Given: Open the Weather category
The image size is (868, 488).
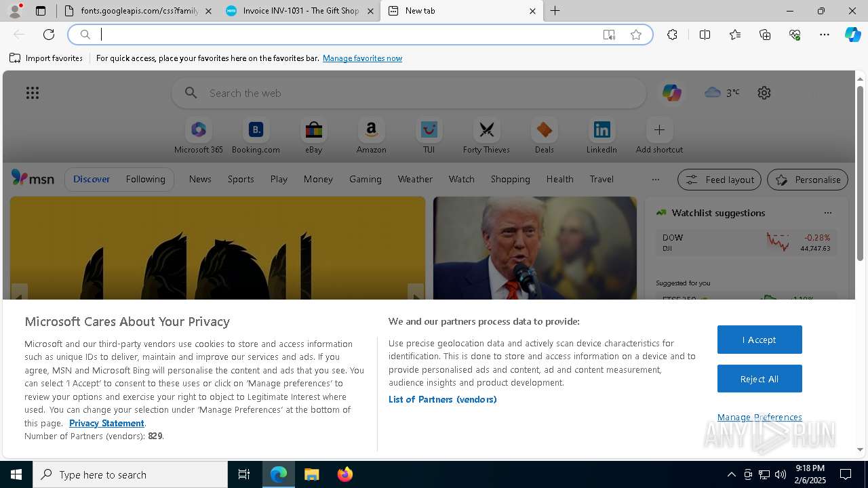Looking at the screenshot, I should [x=415, y=179].
